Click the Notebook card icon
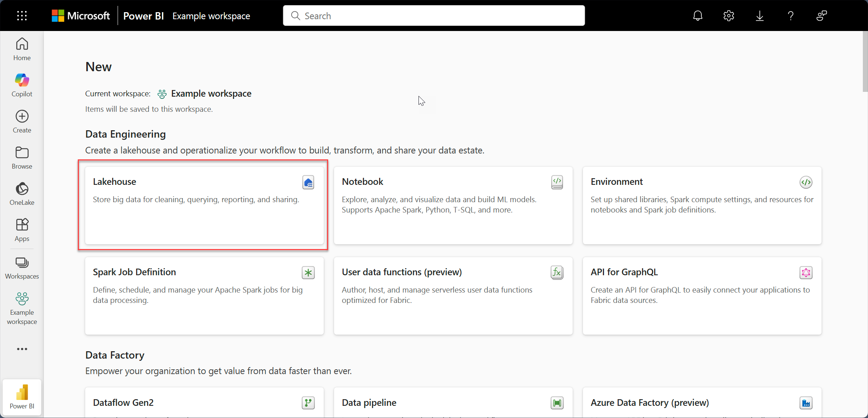The height and width of the screenshot is (418, 868). click(x=557, y=182)
